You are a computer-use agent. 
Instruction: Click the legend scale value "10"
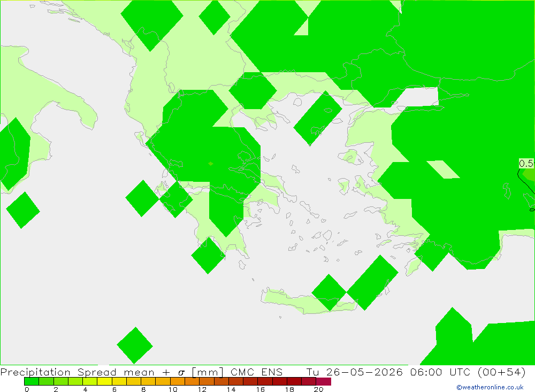(173, 389)
